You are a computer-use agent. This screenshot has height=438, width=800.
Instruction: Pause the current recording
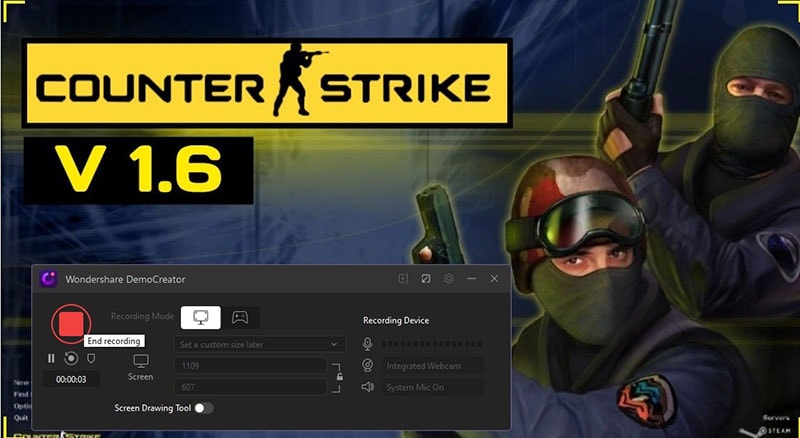51,359
